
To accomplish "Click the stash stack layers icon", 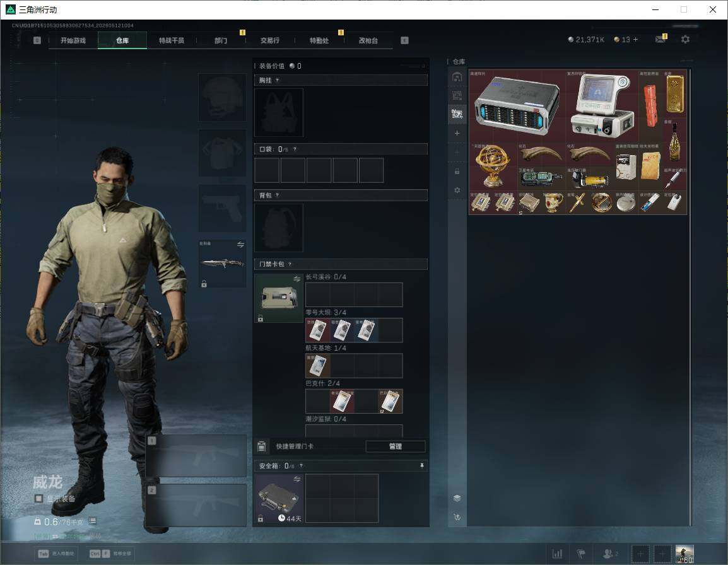I will (x=457, y=498).
